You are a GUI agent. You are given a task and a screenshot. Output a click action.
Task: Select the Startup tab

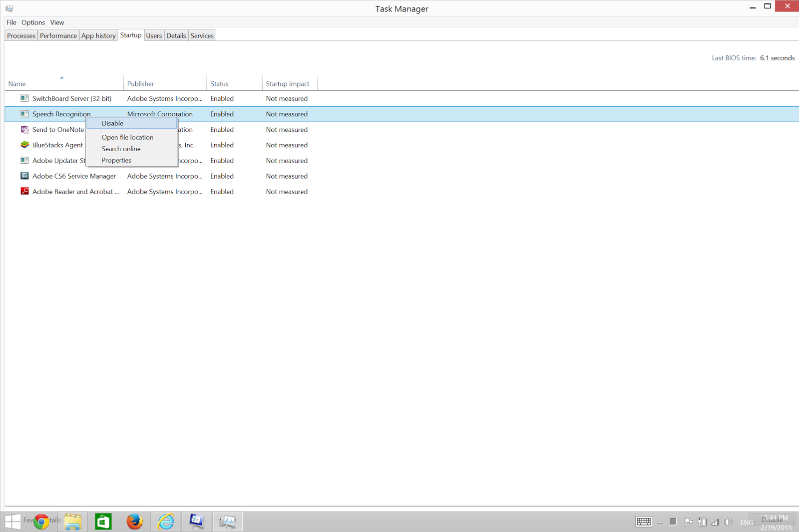(131, 35)
